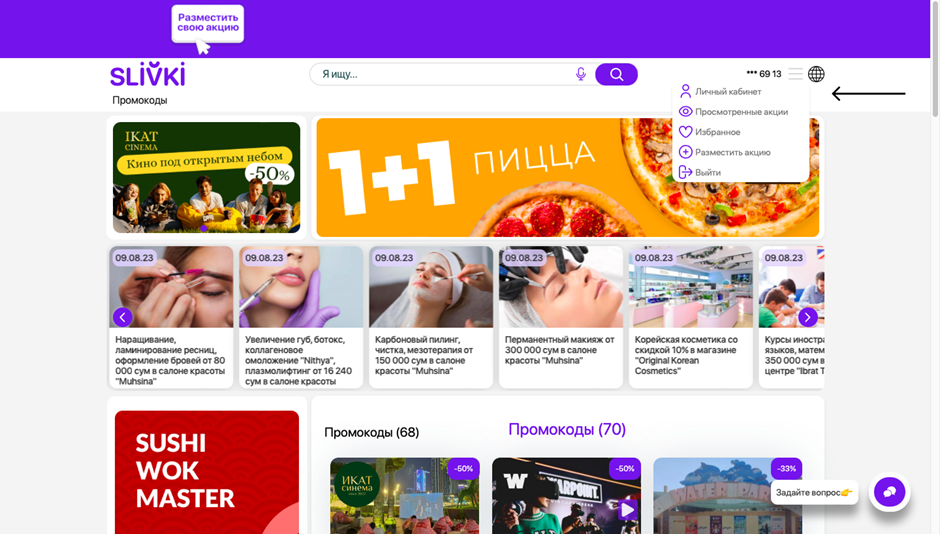This screenshot has width=940, height=534.
Task: Open the Промокоды link under logo
Action: click(x=140, y=100)
